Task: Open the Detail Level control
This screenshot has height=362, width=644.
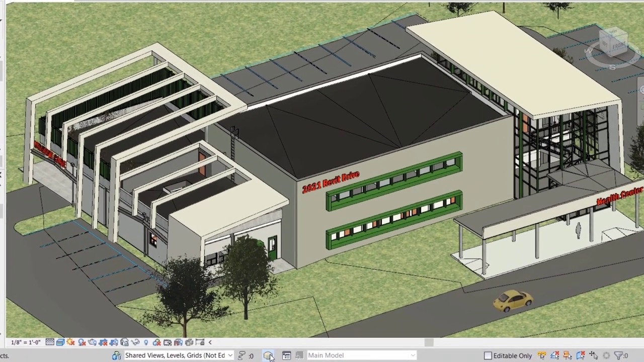Action: pyautogui.click(x=50, y=342)
